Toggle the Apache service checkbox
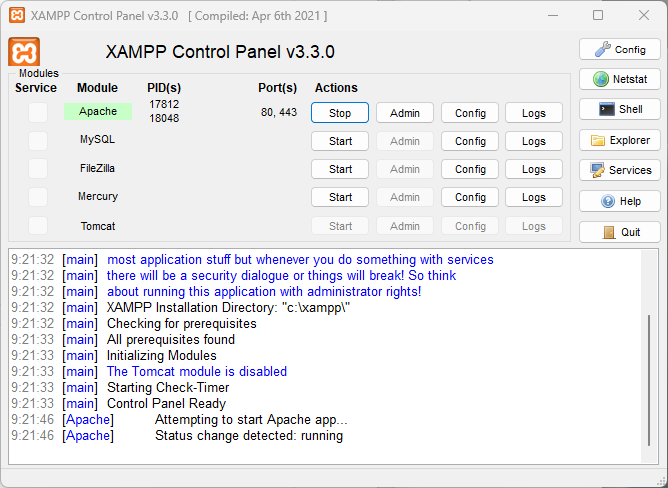668x488 pixels. (x=37, y=113)
